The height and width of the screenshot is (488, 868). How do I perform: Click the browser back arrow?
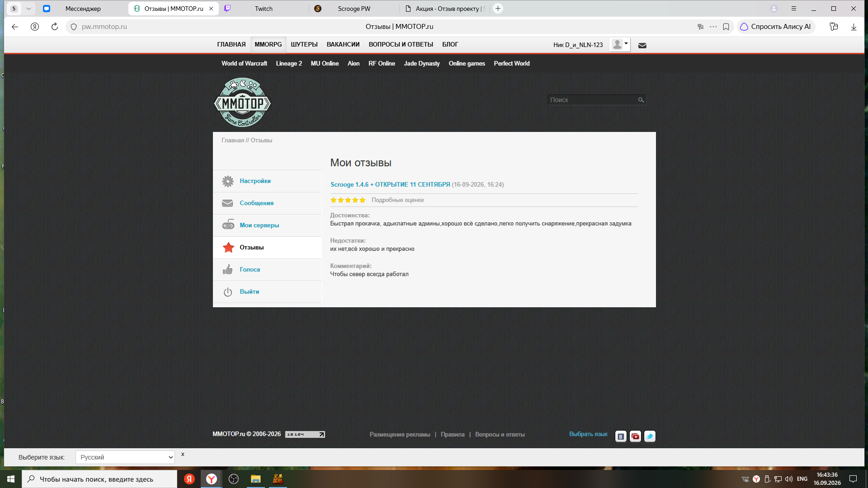[15, 27]
